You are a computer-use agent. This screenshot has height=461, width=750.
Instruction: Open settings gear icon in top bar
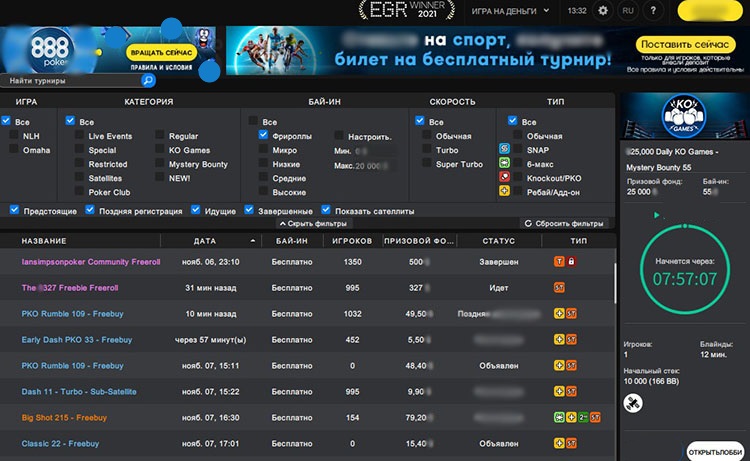point(603,11)
